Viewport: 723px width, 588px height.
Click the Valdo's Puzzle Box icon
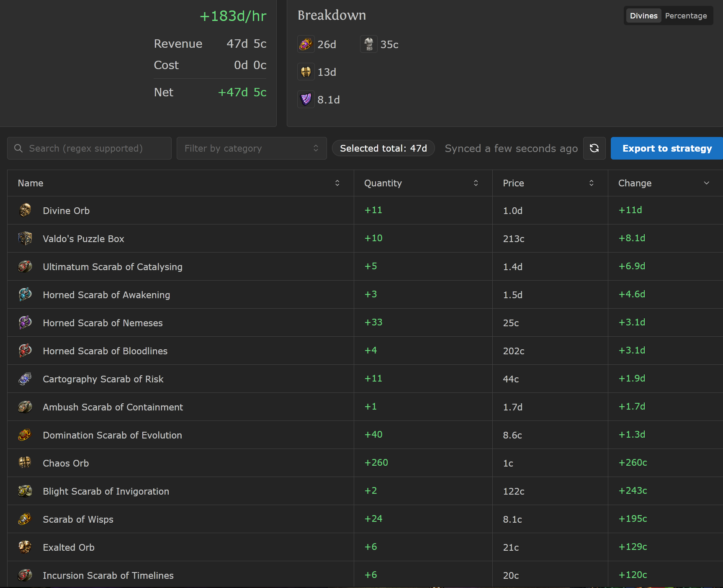[25, 238]
